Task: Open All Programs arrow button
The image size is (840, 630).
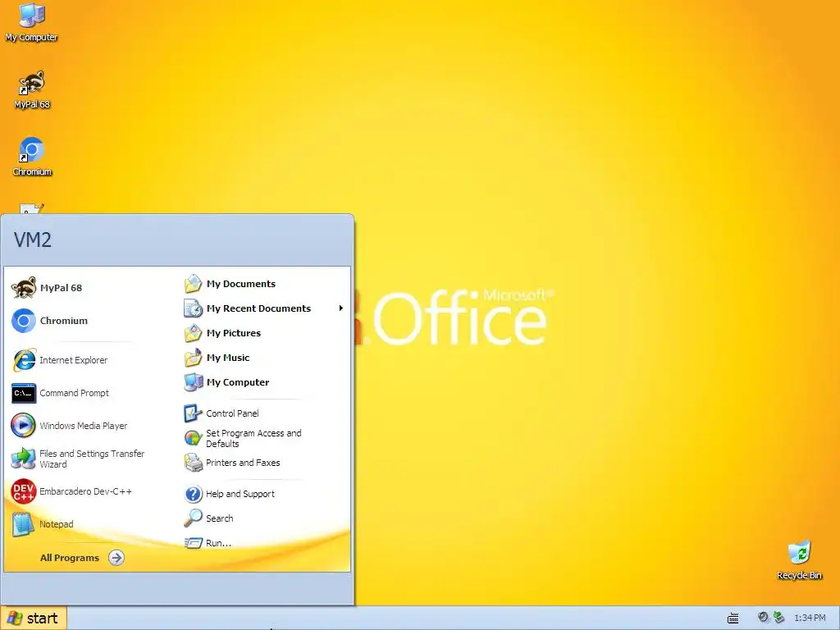Action: 116,558
